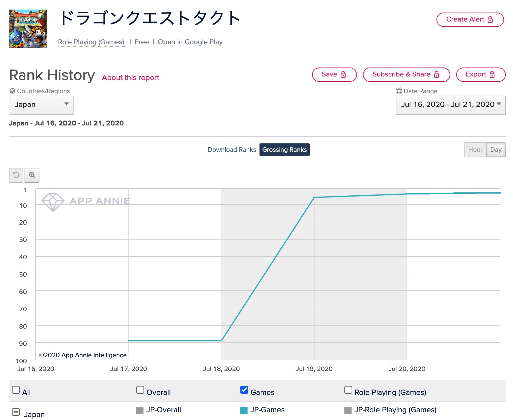The width and height of the screenshot is (513, 420).
Task: Click the Subscribe & Share button
Action: pyautogui.click(x=406, y=74)
